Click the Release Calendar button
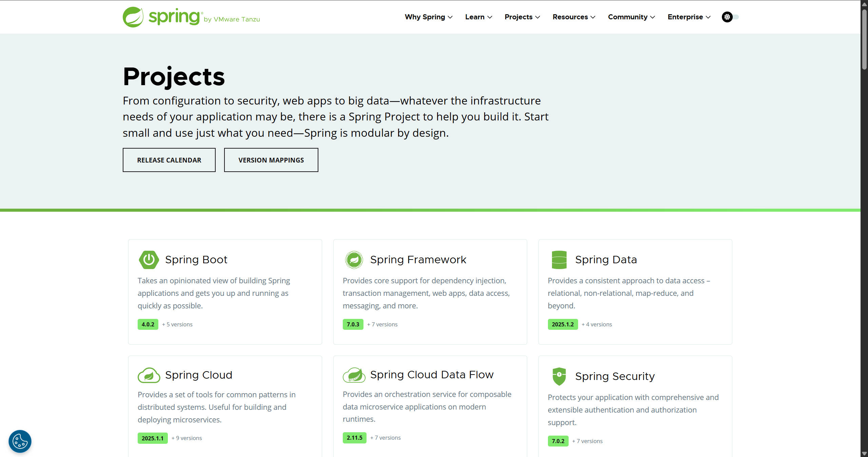Screen dimensions: 868x457 coord(169,160)
